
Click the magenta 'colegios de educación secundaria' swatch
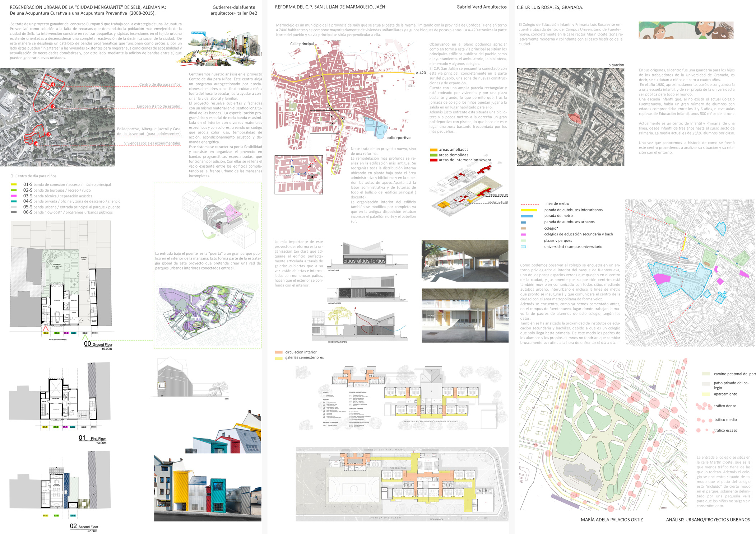tap(523, 234)
